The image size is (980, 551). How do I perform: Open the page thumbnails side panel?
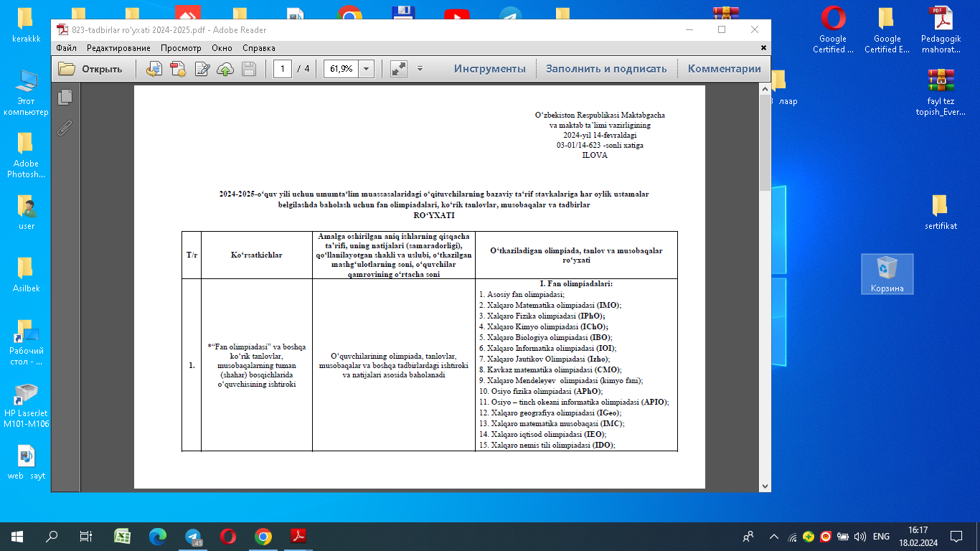(65, 97)
